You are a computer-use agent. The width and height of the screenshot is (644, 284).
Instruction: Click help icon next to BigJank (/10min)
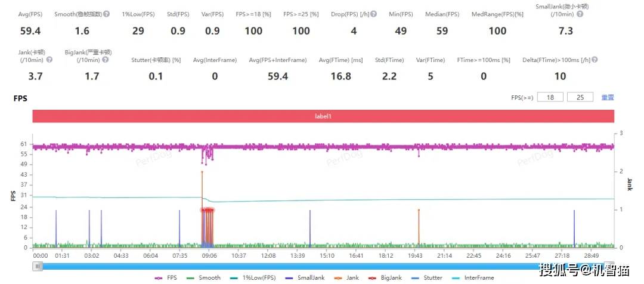point(105,60)
